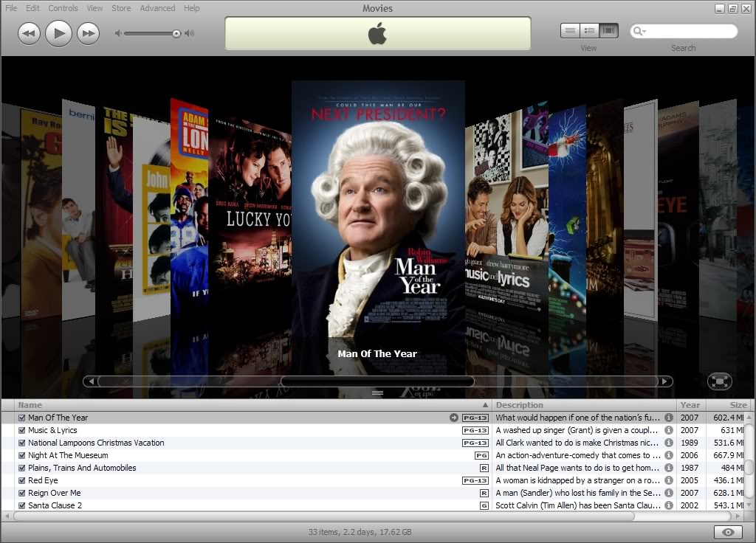Sort by the Year column header

(690, 405)
